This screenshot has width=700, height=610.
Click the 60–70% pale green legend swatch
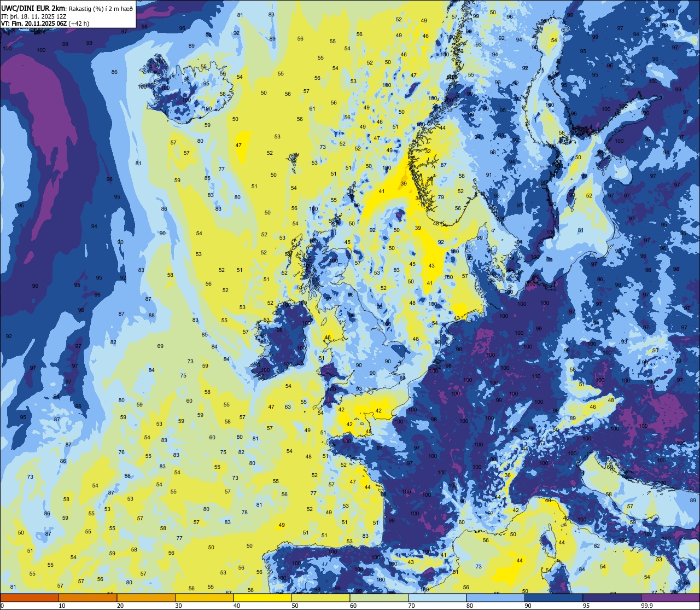tap(379, 598)
